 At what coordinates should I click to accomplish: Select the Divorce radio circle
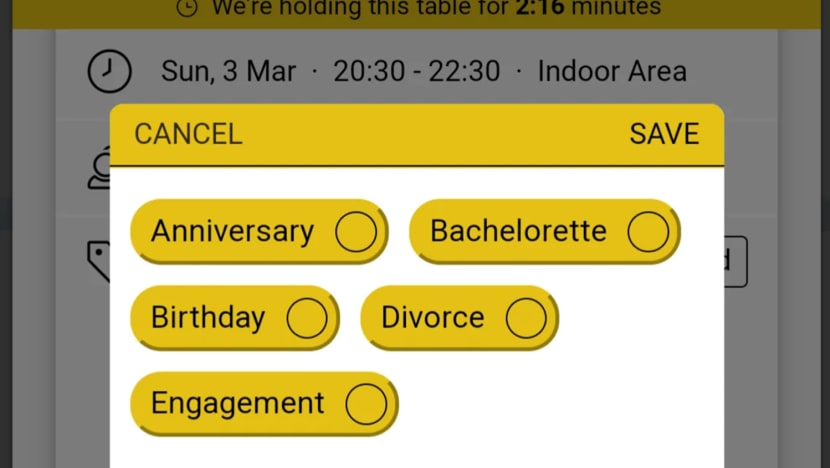526,318
